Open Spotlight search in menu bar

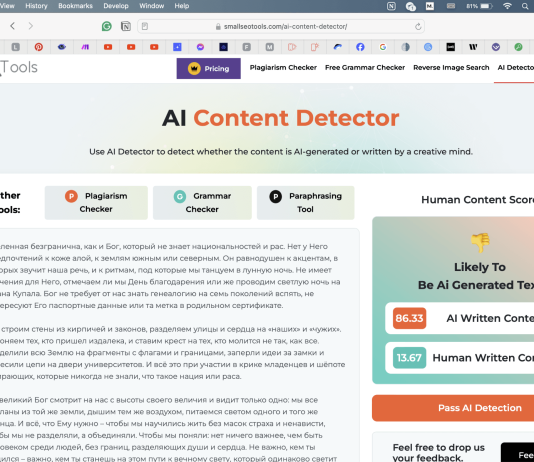click(525, 6)
